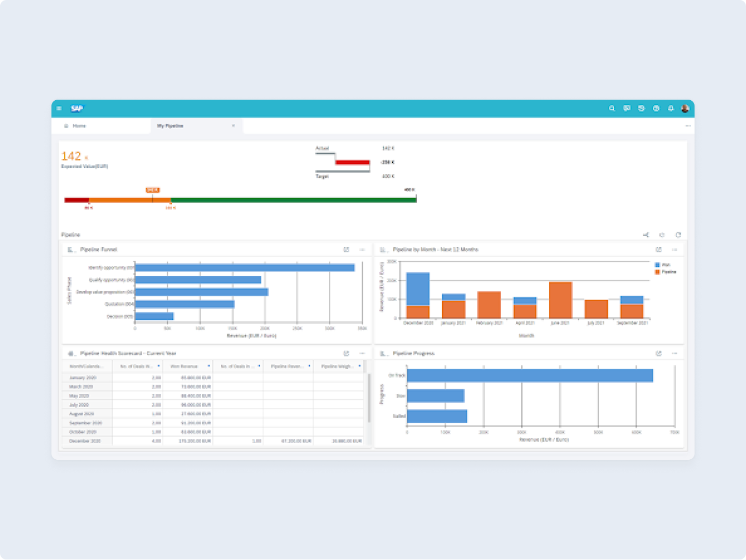
Task: Open the feedback chat icon in header
Action: 626,108
